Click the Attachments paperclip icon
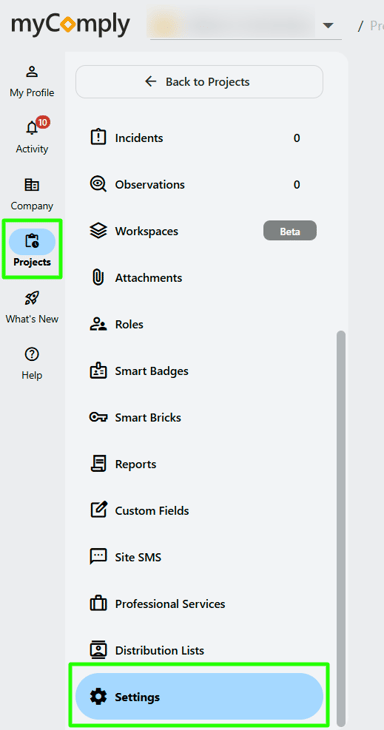The width and height of the screenshot is (384, 730). pos(98,277)
